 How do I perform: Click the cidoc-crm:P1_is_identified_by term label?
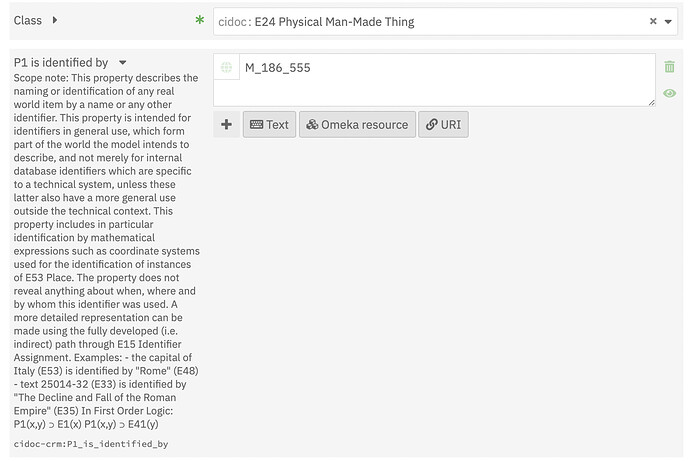pyautogui.click(x=91, y=444)
